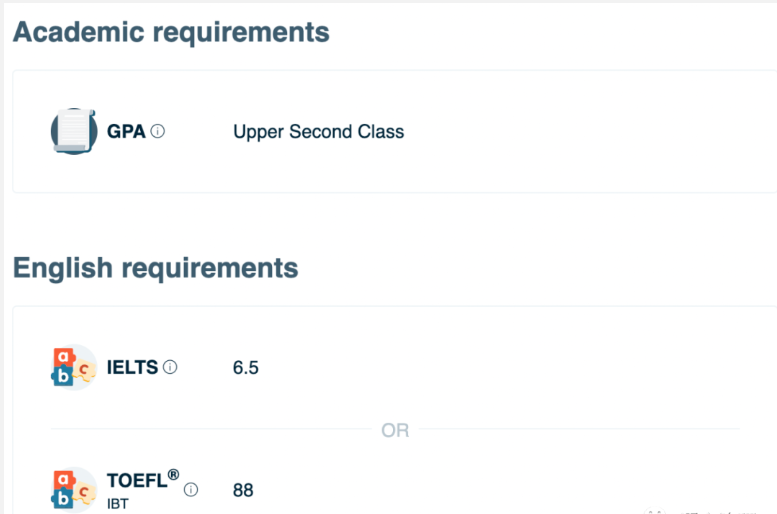Click the 6.5 IELTS score
Image resolution: width=777 pixels, height=514 pixels.
(x=245, y=367)
